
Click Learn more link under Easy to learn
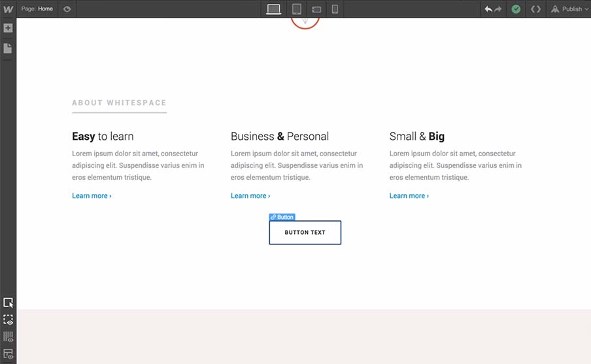tap(92, 196)
